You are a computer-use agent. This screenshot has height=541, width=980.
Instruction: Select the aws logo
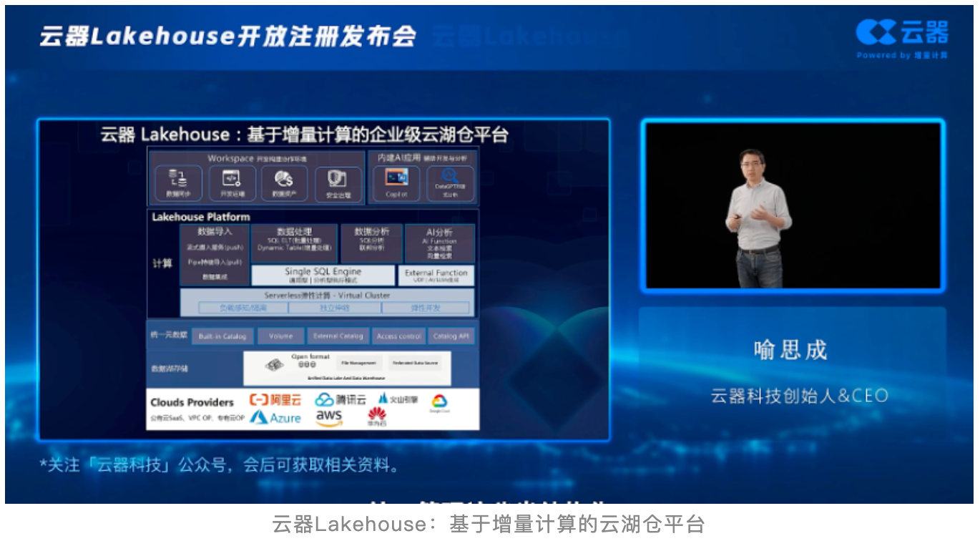[x=329, y=417]
